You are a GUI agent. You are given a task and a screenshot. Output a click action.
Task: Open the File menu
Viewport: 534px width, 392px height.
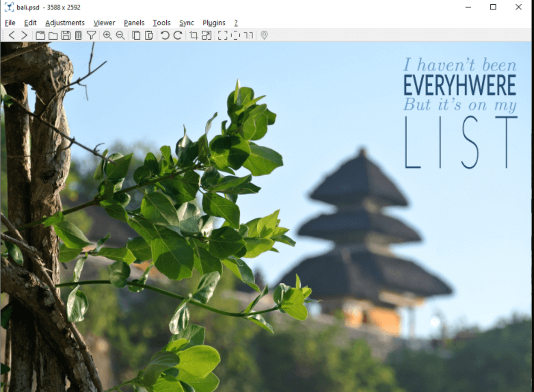tap(10, 23)
